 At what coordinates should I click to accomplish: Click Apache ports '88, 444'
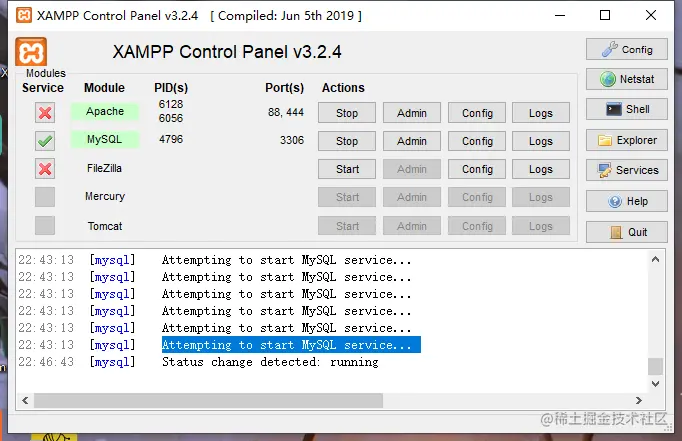(286, 113)
